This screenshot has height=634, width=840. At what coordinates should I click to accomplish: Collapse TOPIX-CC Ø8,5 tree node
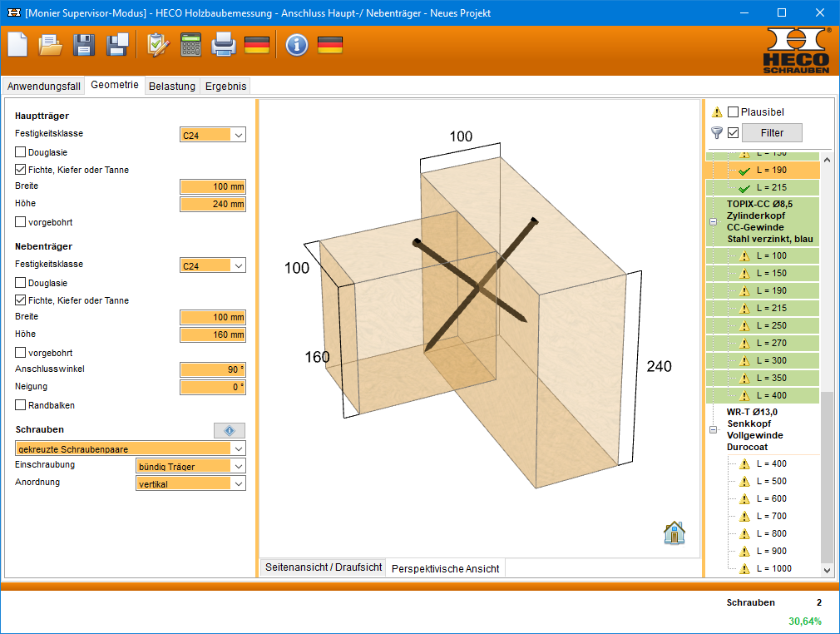(713, 221)
